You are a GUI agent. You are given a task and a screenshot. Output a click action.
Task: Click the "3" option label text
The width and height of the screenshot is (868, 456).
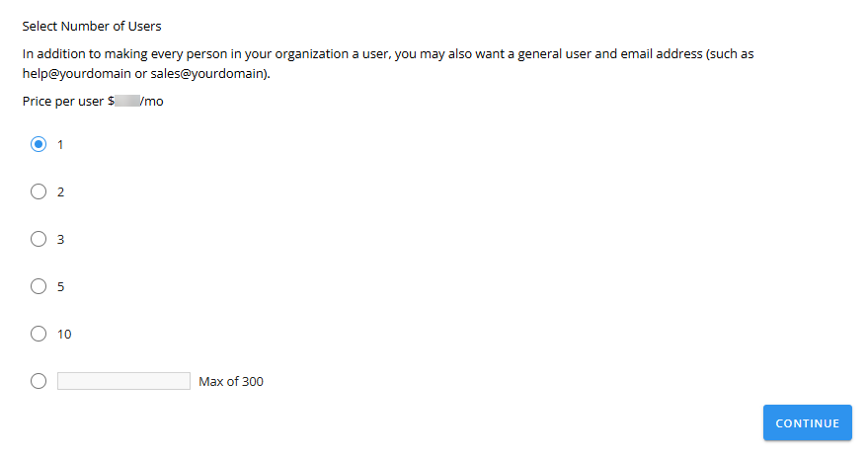click(x=60, y=239)
